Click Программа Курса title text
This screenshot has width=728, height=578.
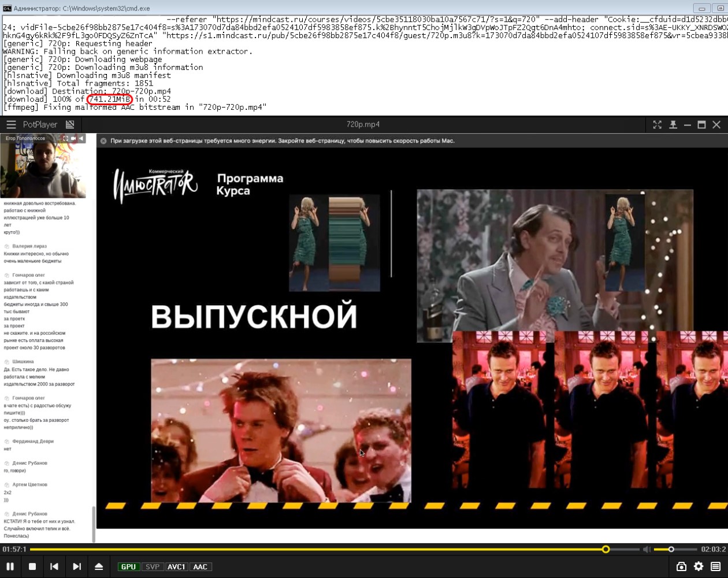coord(250,184)
